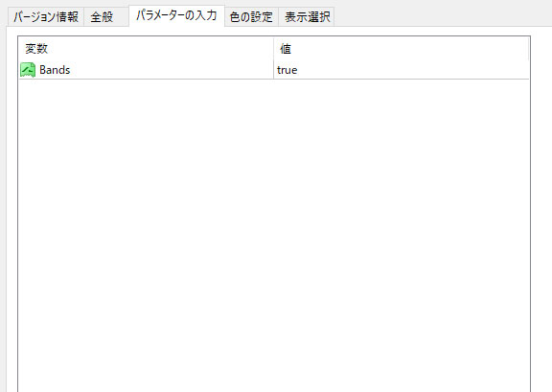552x392 pixels.
Task: Switch to the 表示選択 tab
Action: (x=307, y=17)
